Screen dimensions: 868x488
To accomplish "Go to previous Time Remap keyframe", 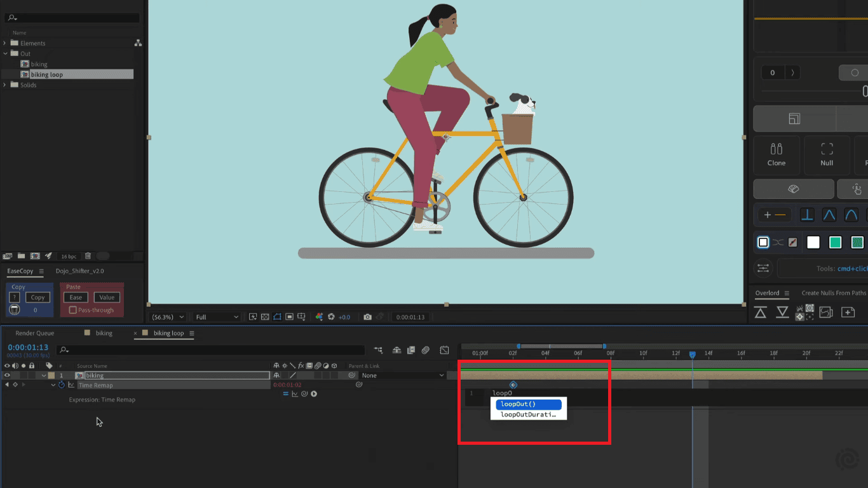I will point(6,385).
